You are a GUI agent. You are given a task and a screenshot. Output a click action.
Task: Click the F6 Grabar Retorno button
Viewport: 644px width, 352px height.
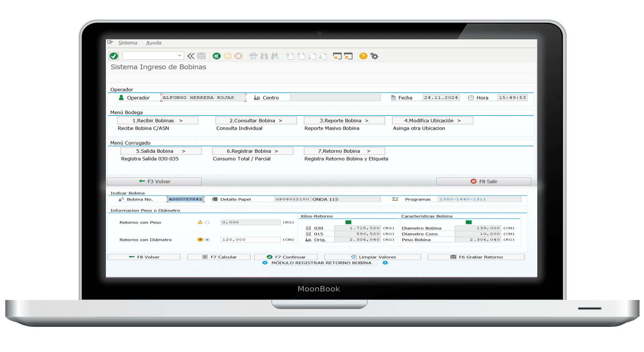476,257
